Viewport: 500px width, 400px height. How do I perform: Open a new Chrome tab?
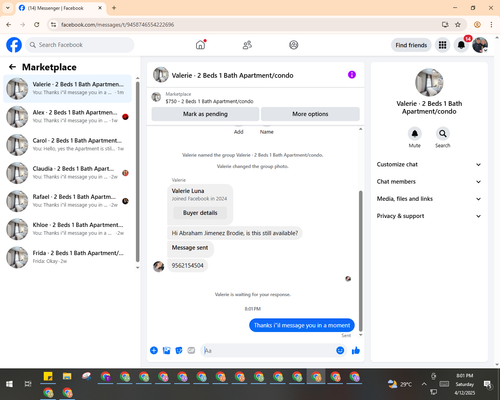[114, 8]
